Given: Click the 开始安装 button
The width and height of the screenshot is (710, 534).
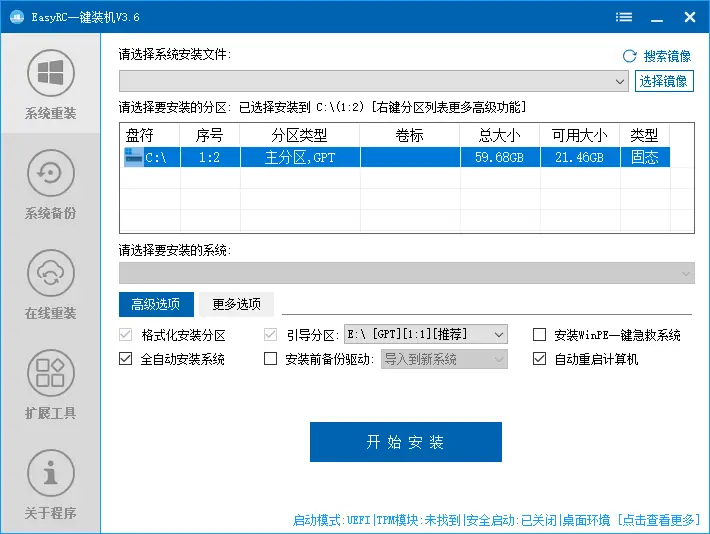Looking at the screenshot, I should click(x=405, y=442).
